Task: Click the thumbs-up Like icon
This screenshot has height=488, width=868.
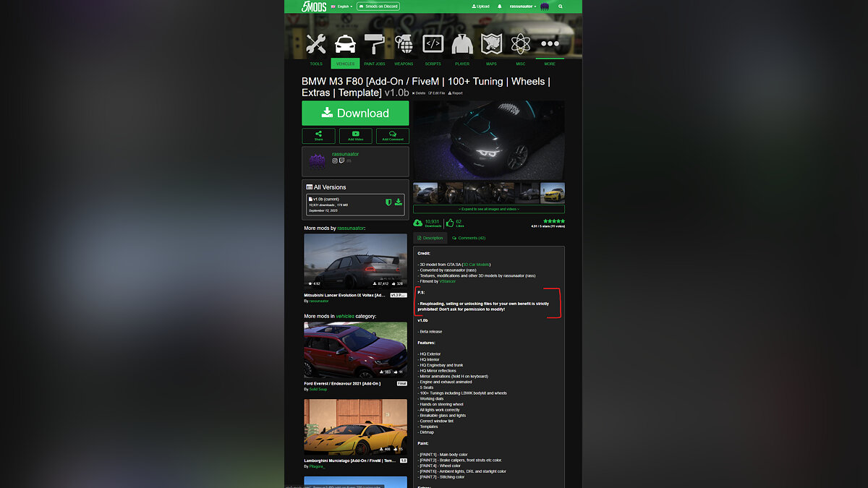Action: (450, 223)
